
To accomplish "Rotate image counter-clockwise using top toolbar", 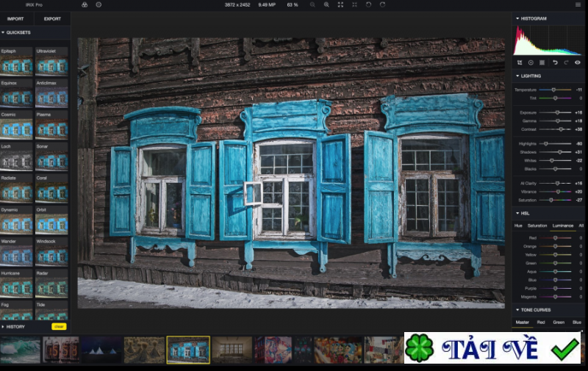I will tap(368, 4).
